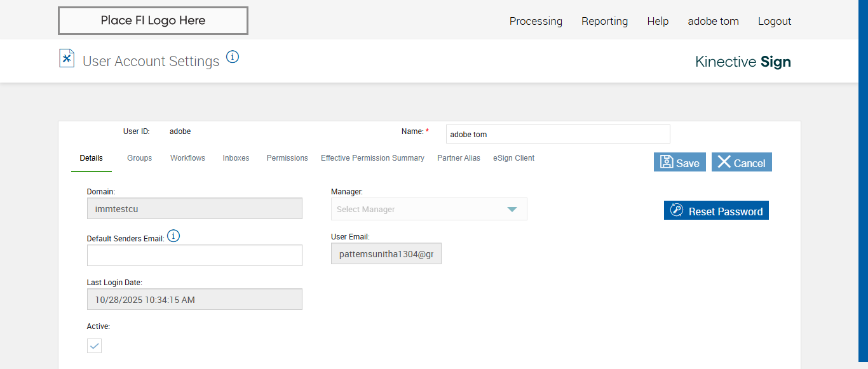Expand the Select Manager dropdown arrow
This screenshot has height=369, width=868.
pos(512,209)
